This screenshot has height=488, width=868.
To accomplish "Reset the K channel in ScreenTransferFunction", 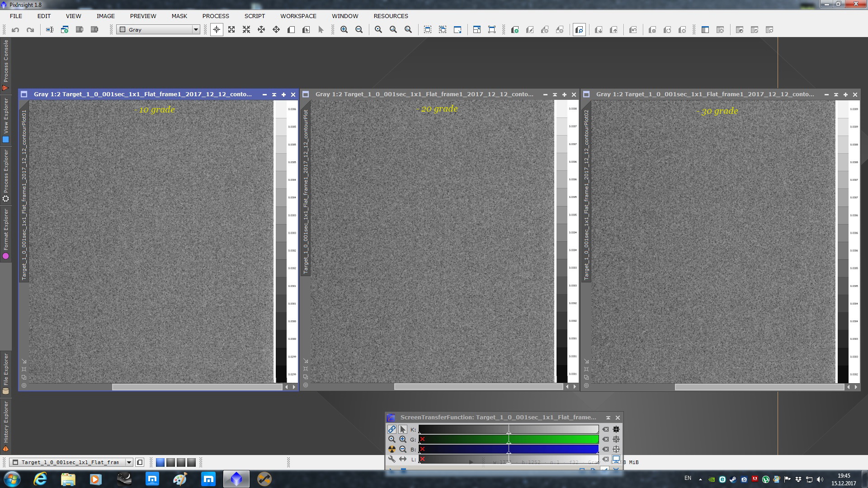I will (605, 429).
